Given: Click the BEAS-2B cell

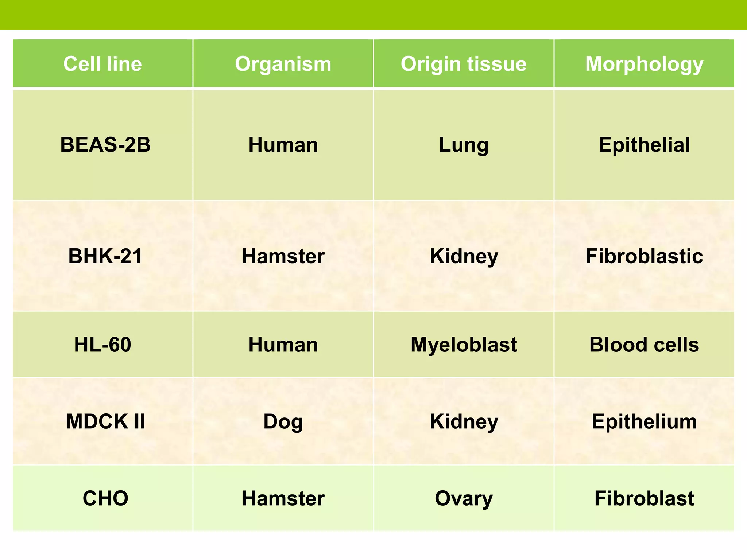Looking at the screenshot, I should coord(103,145).
